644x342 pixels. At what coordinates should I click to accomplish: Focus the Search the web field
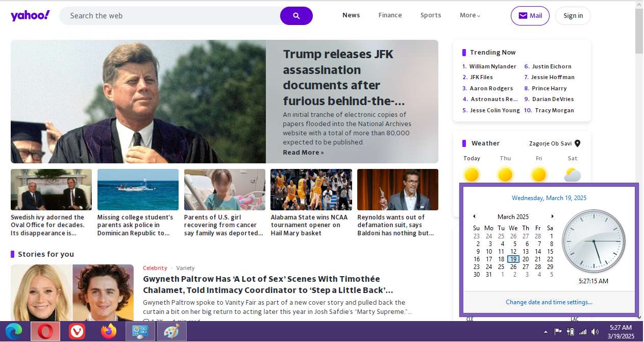170,16
